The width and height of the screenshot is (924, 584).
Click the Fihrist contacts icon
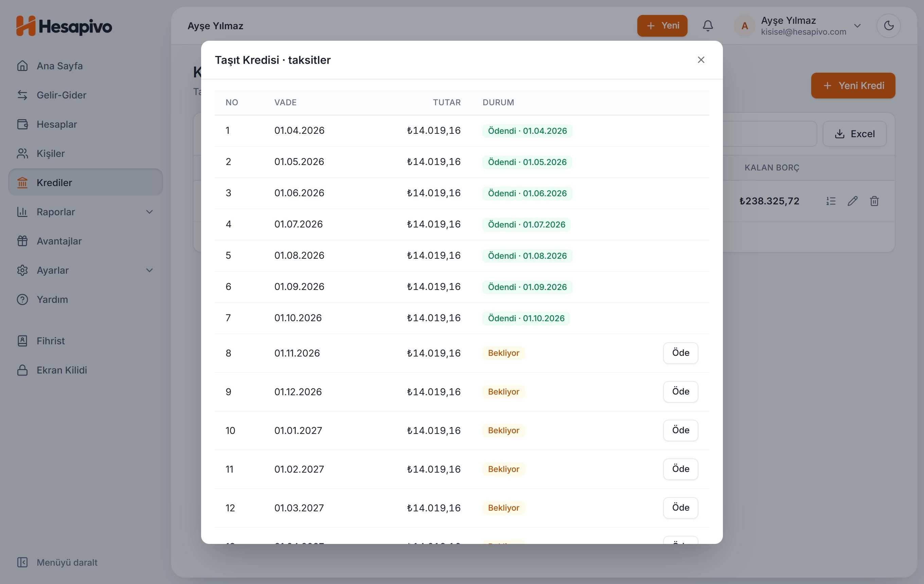tap(22, 341)
